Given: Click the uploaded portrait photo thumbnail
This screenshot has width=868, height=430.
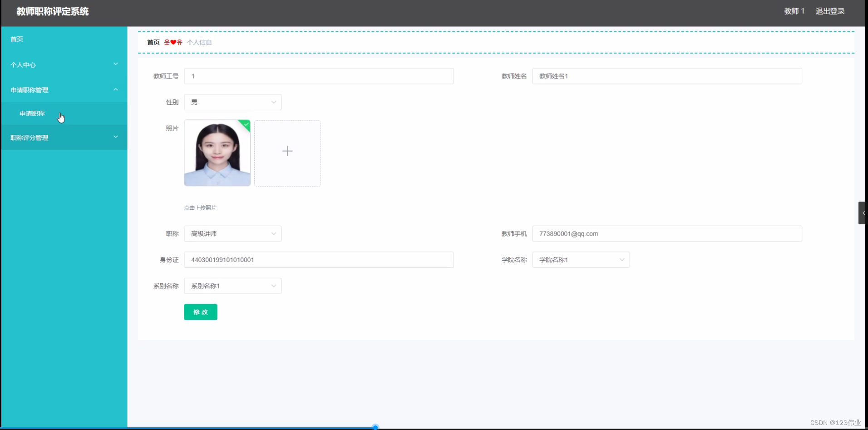Looking at the screenshot, I should point(217,153).
